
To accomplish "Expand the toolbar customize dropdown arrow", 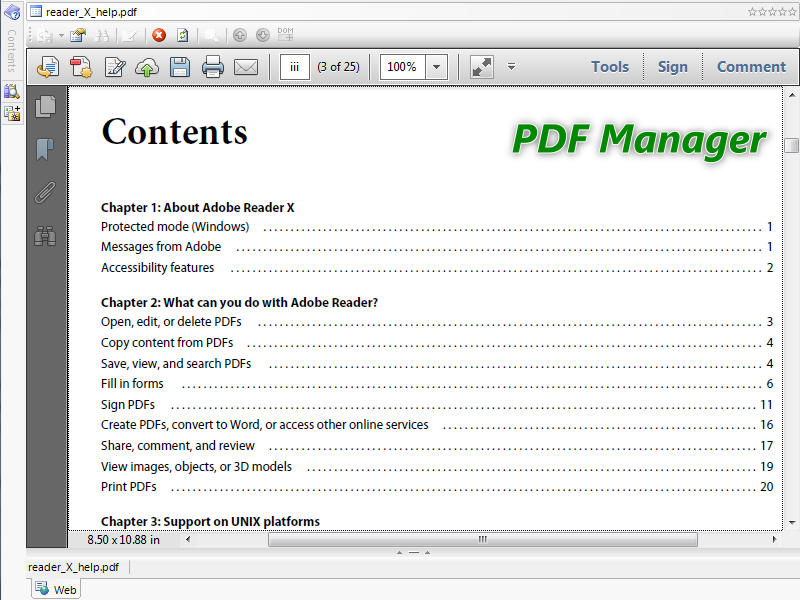I will point(511,66).
